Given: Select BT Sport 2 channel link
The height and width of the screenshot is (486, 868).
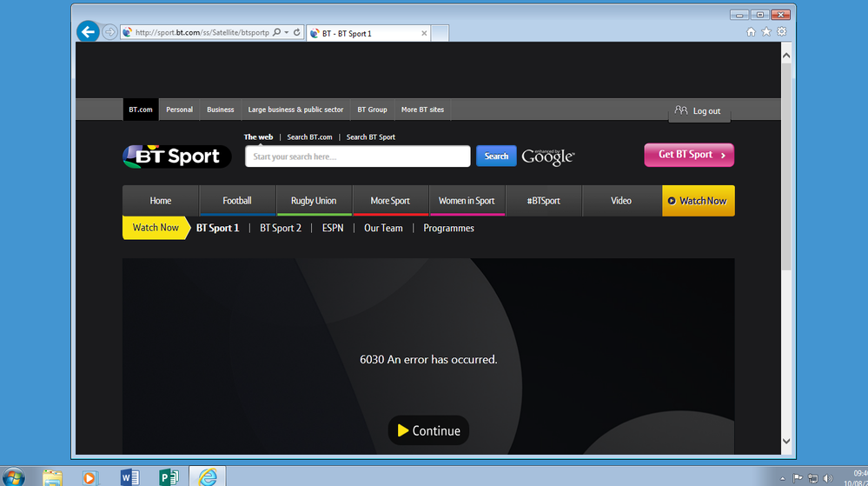Looking at the screenshot, I should coord(281,229).
